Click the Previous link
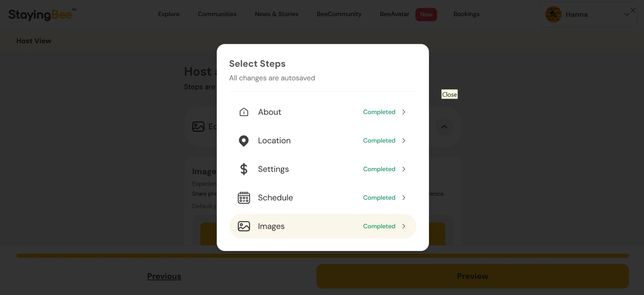The width and height of the screenshot is (644, 295). point(164,276)
